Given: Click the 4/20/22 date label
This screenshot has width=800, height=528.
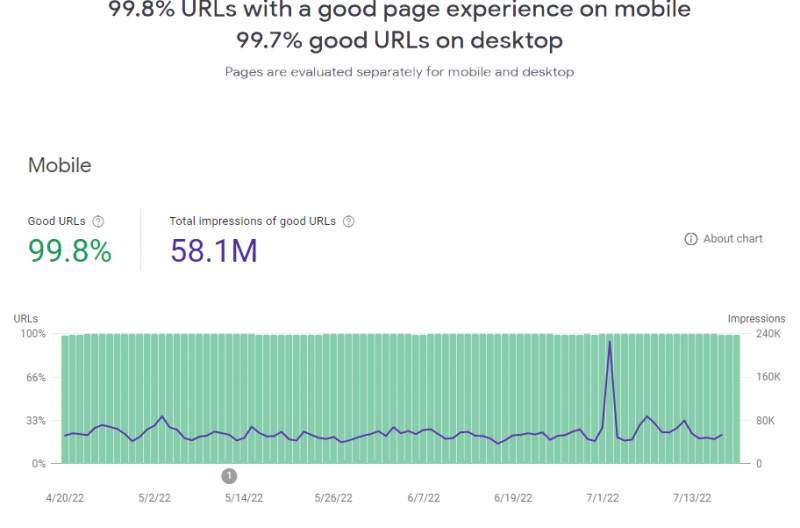Looking at the screenshot, I should (66, 497).
